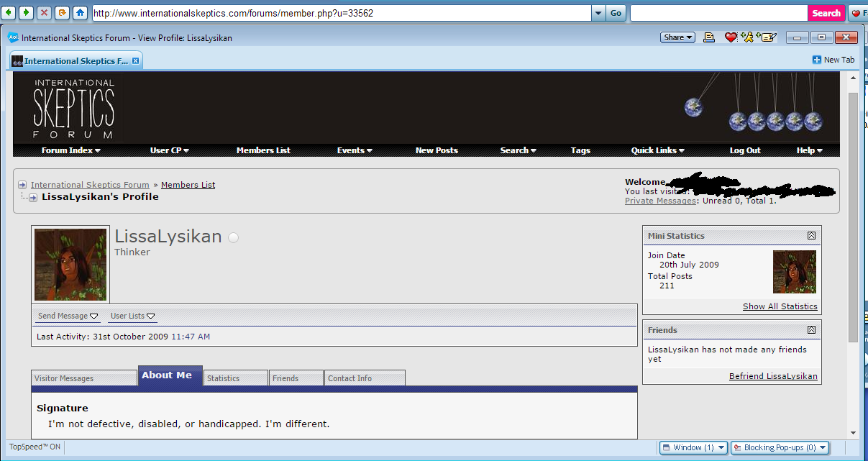Collapse the Friends box

[x=811, y=330]
